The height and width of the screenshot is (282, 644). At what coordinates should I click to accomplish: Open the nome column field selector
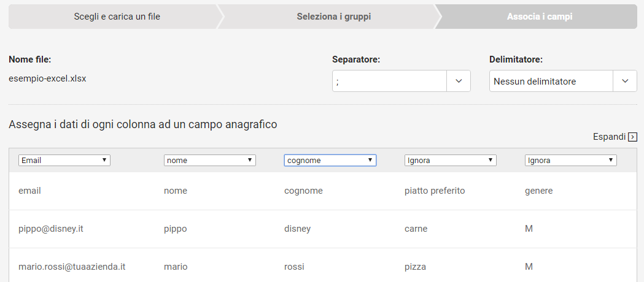tap(209, 160)
